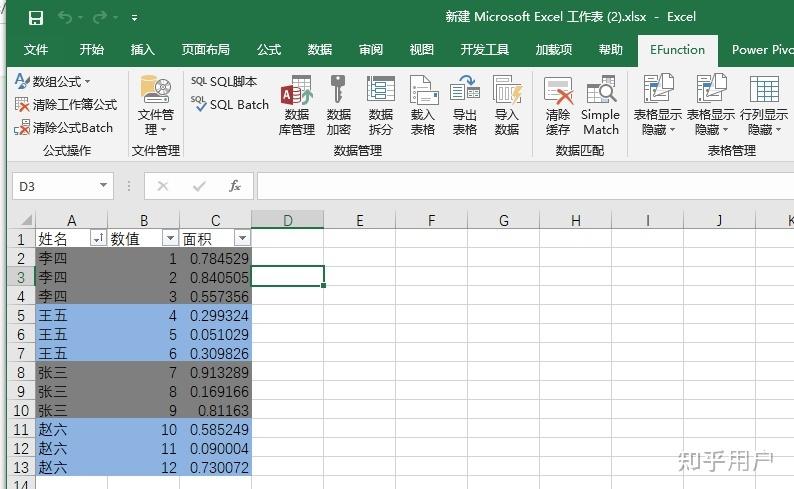The height and width of the screenshot is (489, 794).
Task: Click the formula bar Enter checkmark icon
Action: (x=199, y=186)
